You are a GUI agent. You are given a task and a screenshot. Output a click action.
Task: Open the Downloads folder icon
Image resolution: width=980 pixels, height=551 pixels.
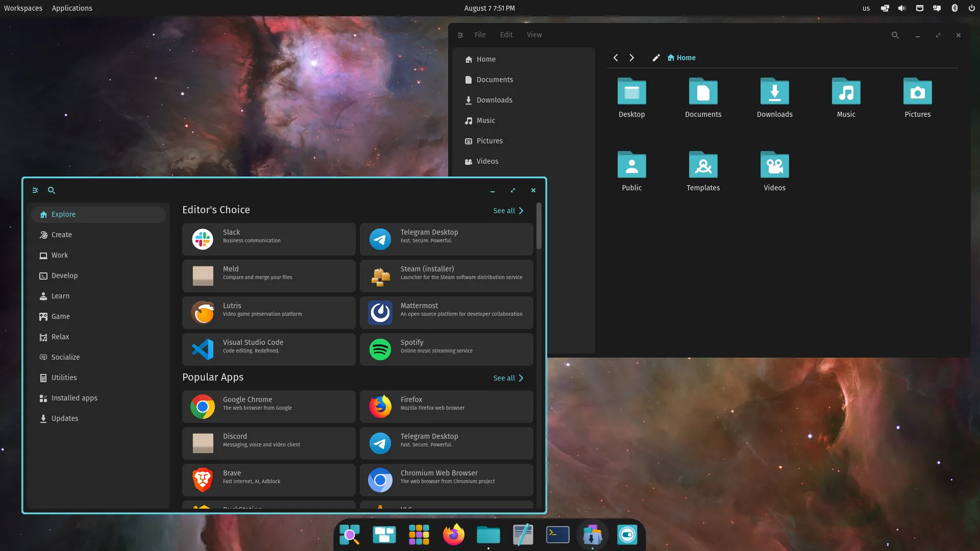click(774, 92)
